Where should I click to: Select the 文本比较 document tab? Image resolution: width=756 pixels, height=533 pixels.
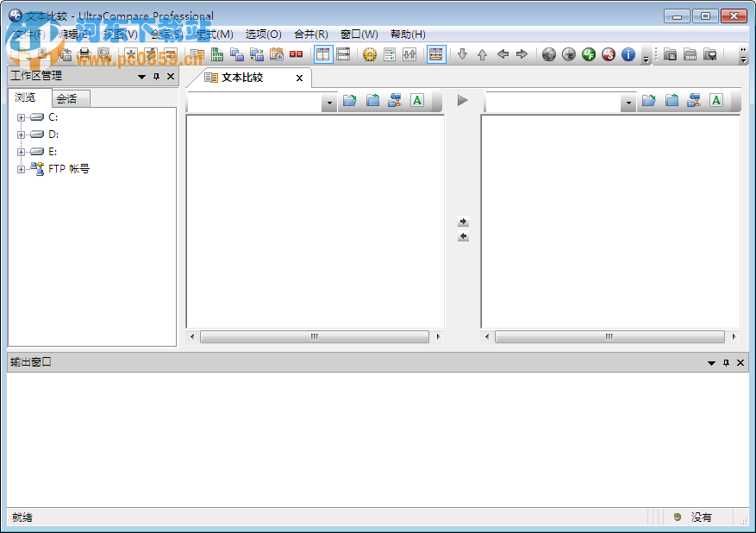click(242, 78)
